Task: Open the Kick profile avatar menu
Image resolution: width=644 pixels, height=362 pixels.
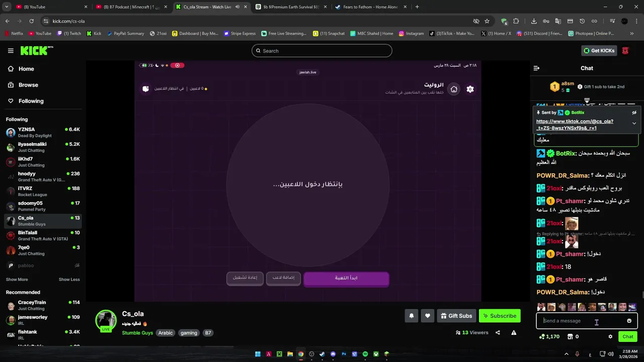Action: pos(625,51)
